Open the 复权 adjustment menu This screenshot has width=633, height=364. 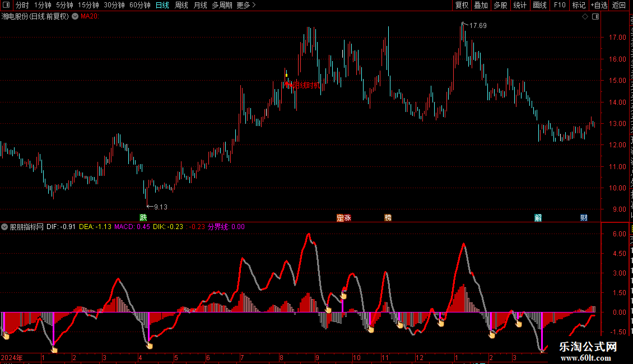point(462,5)
